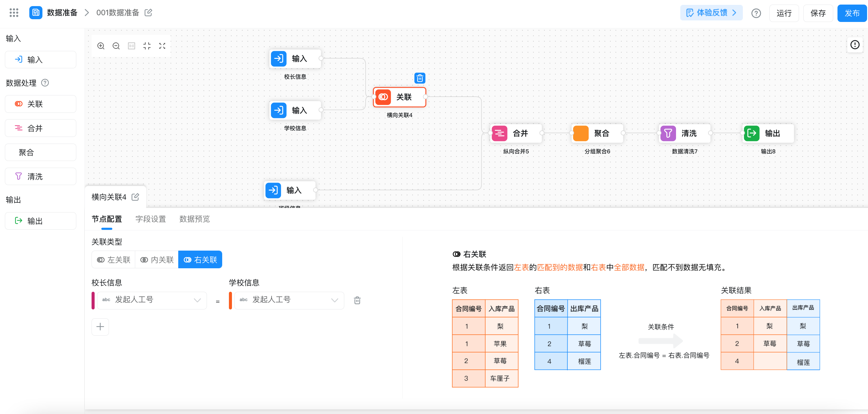Click the canvas warning info icon
The height and width of the screenshot is (414, 868).
pyautogui.click(x=855, y=45)
